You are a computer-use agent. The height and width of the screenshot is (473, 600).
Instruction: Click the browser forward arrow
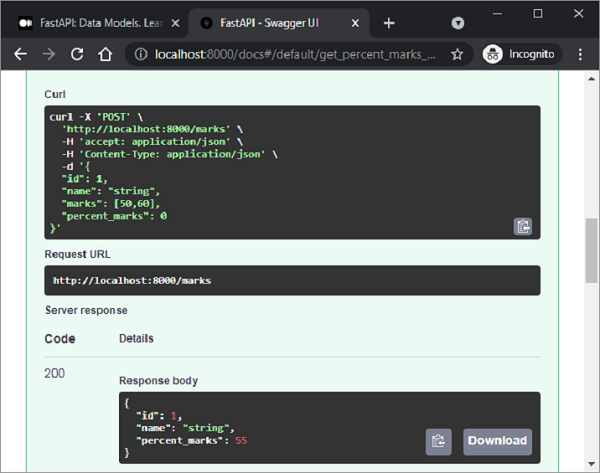click(x=49, y=54)
